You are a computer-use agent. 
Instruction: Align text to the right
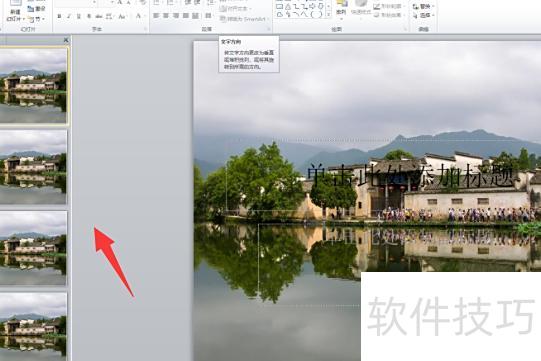(x=176, y=16)
